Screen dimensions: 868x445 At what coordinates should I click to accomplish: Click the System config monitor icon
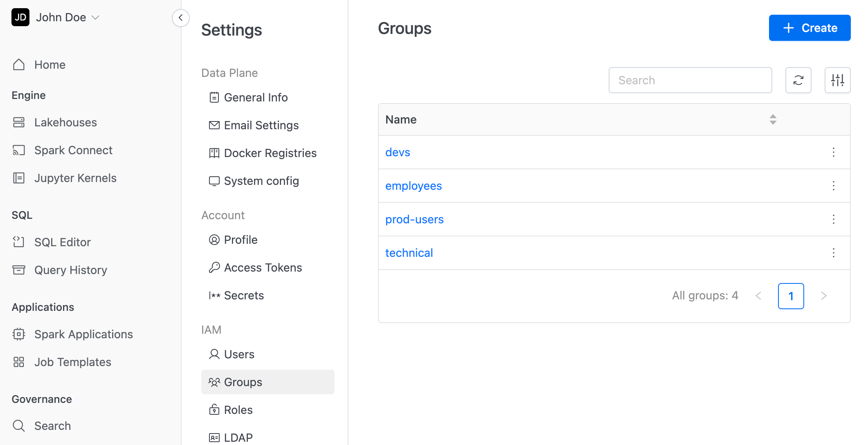(214, 181)
